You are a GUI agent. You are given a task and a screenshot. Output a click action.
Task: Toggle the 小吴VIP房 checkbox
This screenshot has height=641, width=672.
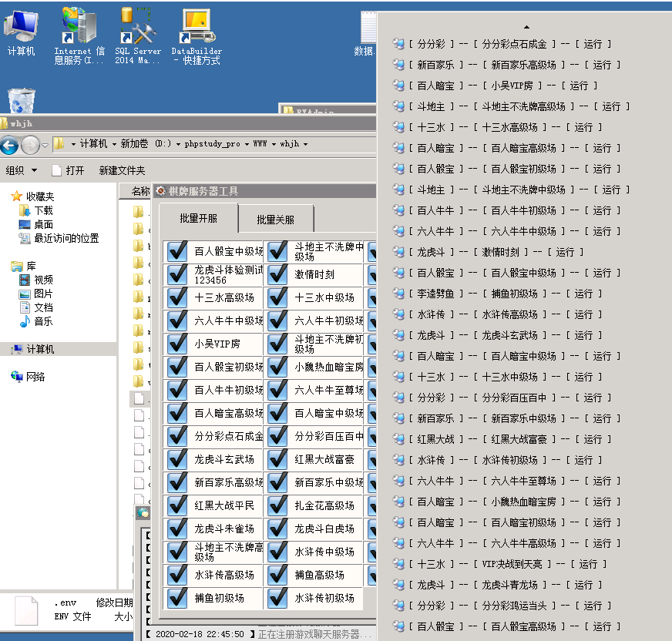[177, 344]
